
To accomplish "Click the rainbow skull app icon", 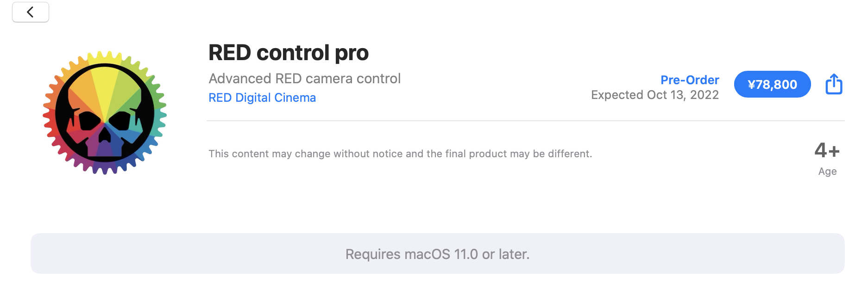I will pyautogui.click(x=105, y=112).
